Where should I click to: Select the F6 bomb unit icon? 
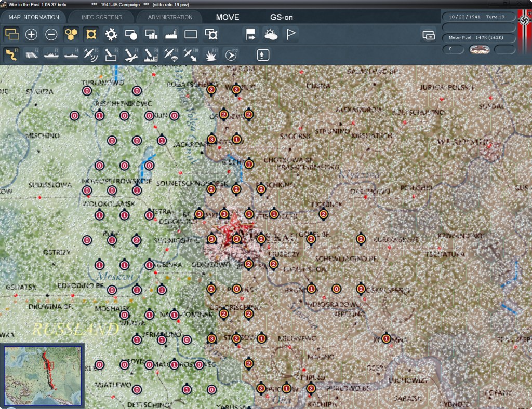pyautogui.click(x=111, y=54)
